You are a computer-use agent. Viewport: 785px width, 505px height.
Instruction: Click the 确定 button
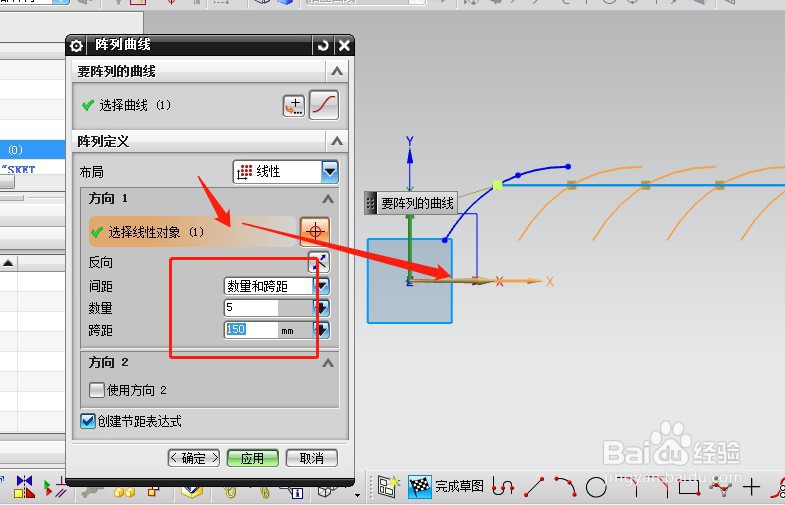click(194, 458)
